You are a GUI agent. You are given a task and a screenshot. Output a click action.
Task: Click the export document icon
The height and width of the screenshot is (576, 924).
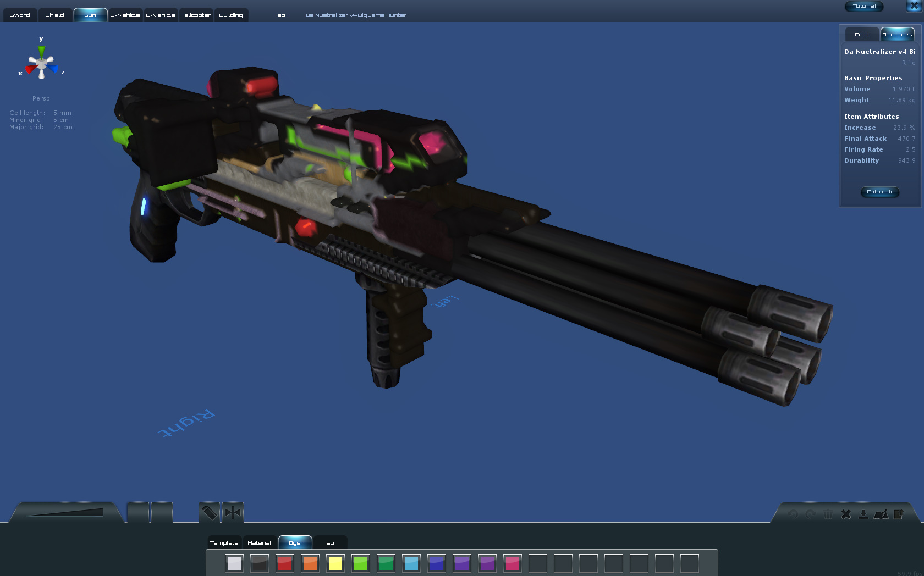pos(898,514)
